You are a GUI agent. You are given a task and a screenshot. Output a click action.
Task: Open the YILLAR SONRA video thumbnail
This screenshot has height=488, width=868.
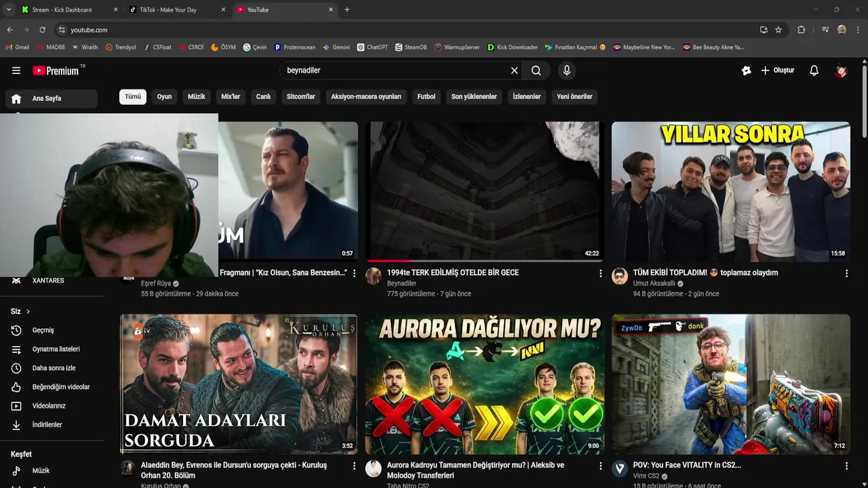730,191
